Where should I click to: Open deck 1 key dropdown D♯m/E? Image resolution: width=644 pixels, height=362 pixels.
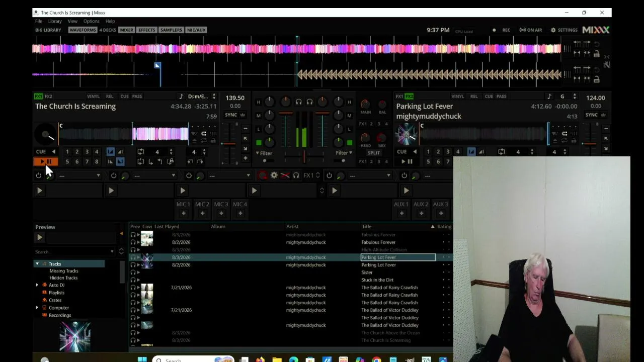[x=201, y=97]
